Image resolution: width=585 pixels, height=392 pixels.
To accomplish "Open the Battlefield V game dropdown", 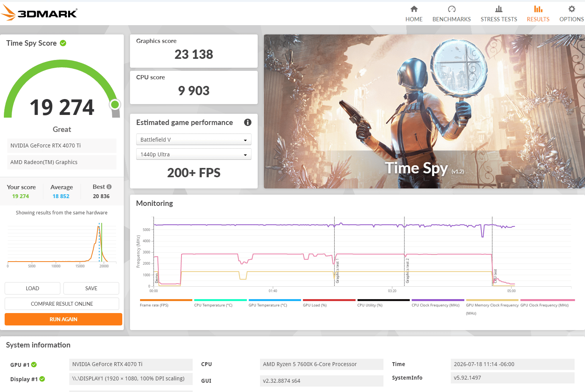I will pos(194,139).
